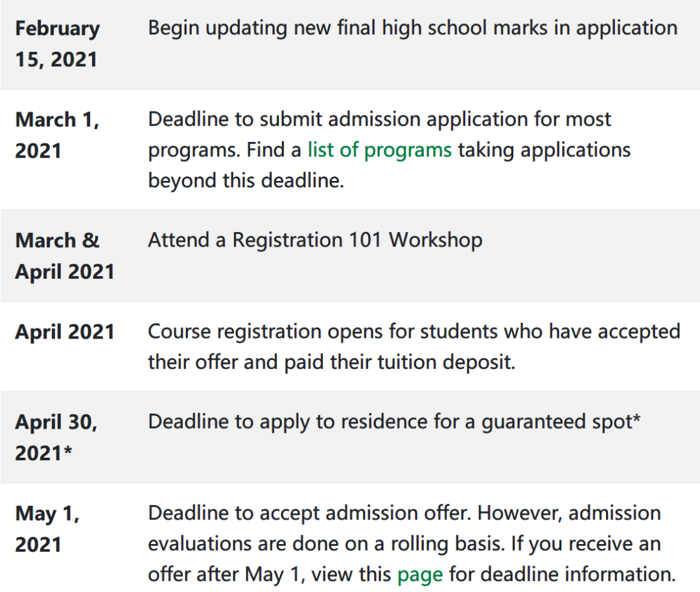Click 'taking applications' text after the link

coord(544,150)
